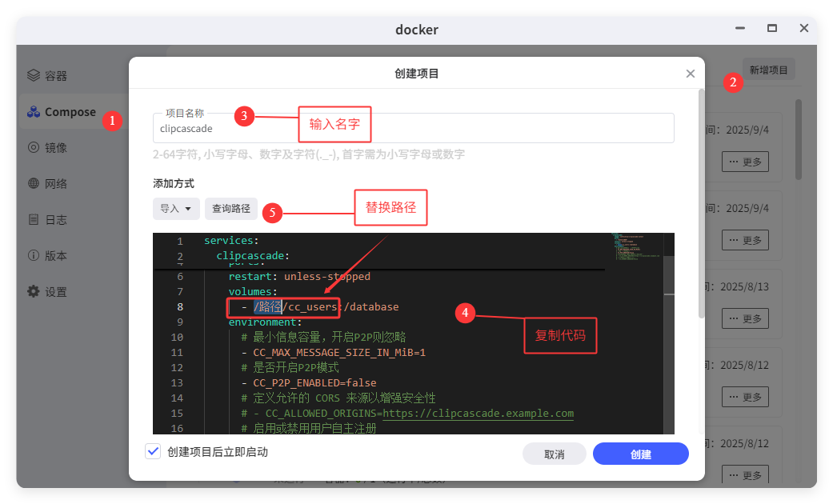Image resolution: width=833 pixels, height=504 pixels.
Task: Click the dialog's vertical scrollbar
Action: pos(702,200)
